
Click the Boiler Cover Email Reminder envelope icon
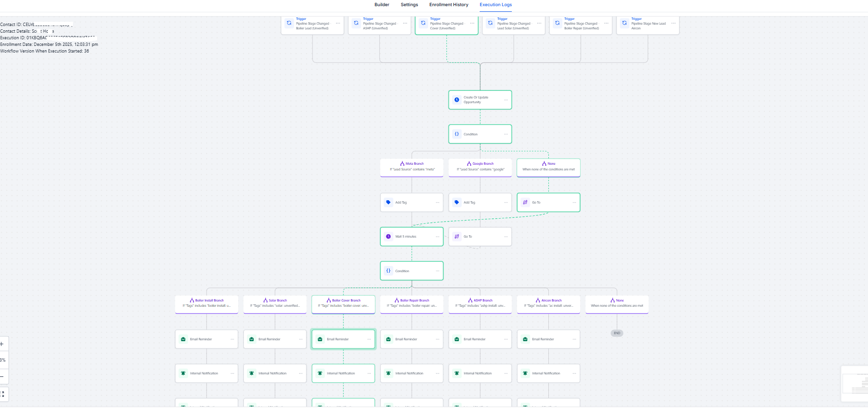point(320,339)
